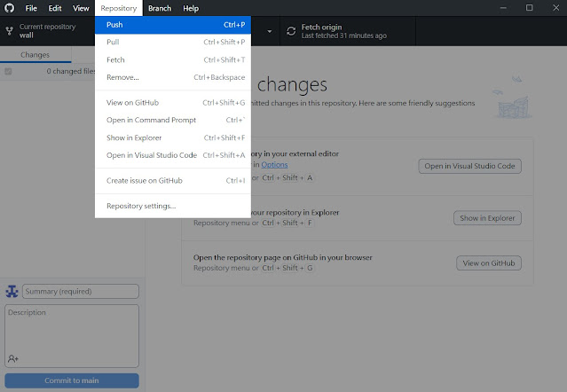Click the 0 changed files label
This screenshot has width=567, height=392.
click(70, 71)
